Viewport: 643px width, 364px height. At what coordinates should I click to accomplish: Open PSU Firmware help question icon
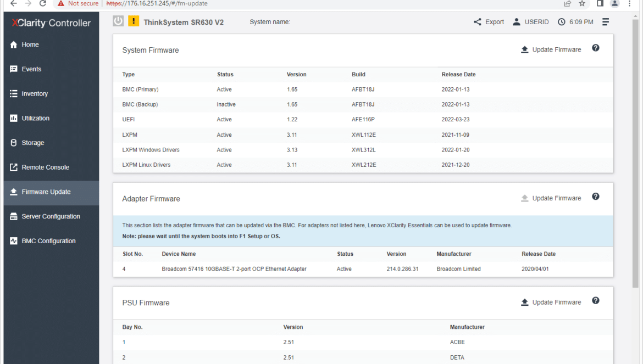tap(595, 300)
